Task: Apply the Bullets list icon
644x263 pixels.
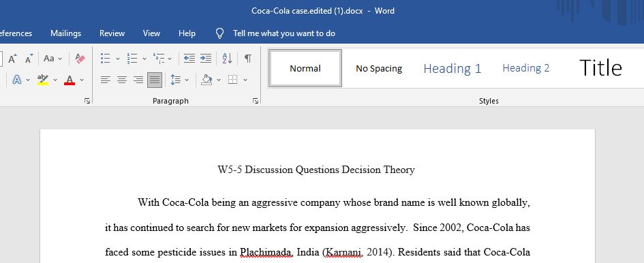Action: pos(106,59)
